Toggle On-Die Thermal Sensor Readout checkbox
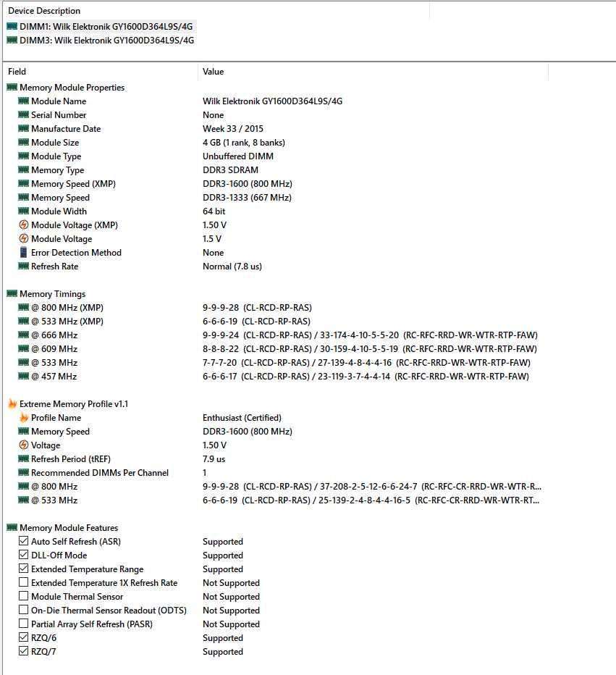The height and width of the screenshot is (675, 616). 24,610
